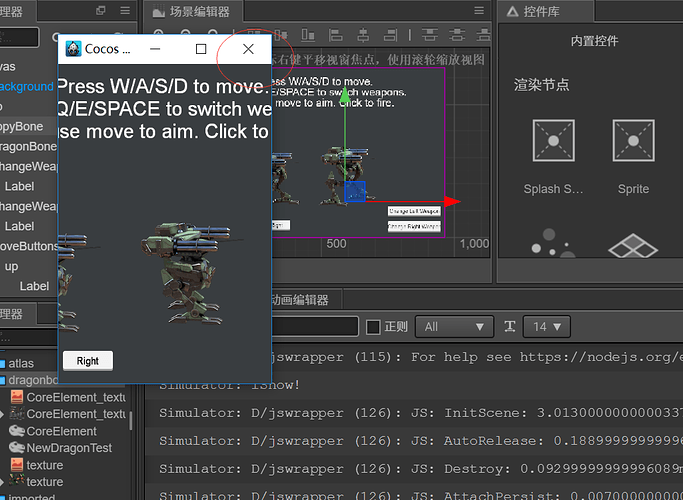Open the font size 14 dropdown
The image size is (683, 500).
tap(547, 327)
